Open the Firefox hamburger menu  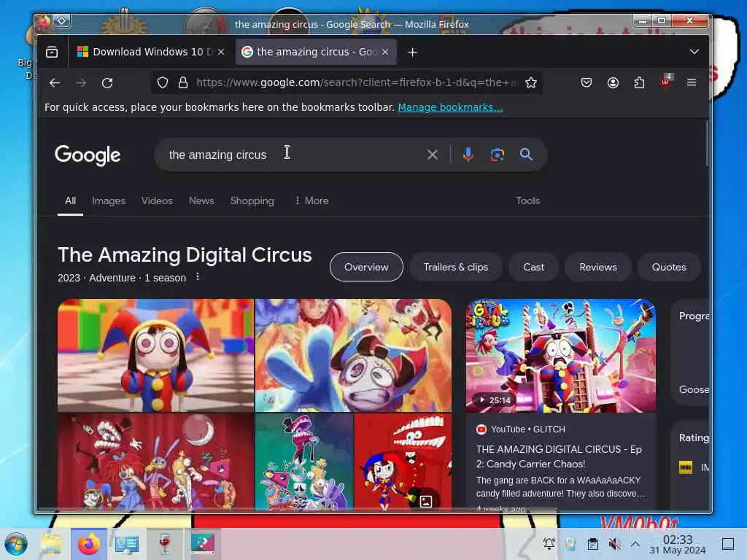pos(692,83)
